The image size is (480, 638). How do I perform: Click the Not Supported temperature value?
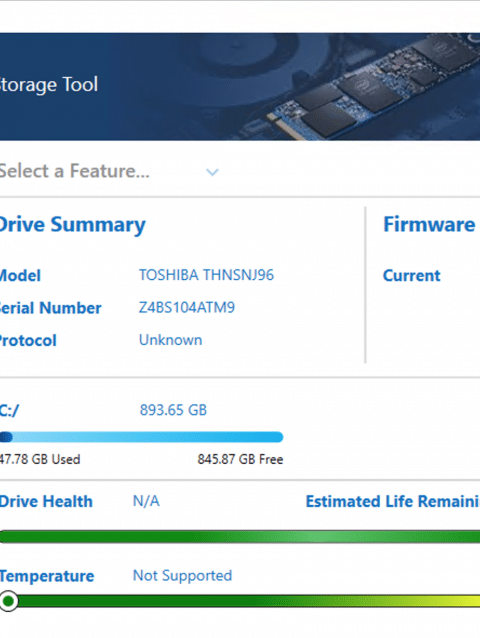(182, 576)
